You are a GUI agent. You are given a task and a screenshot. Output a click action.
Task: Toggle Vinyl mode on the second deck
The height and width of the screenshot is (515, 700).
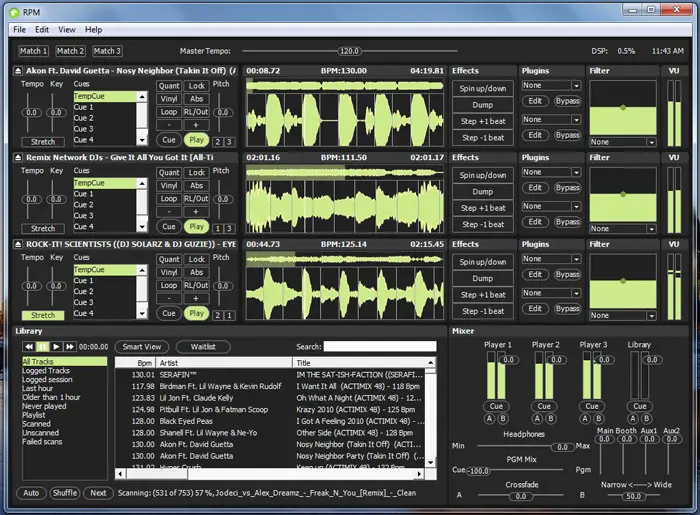[169, 186]
